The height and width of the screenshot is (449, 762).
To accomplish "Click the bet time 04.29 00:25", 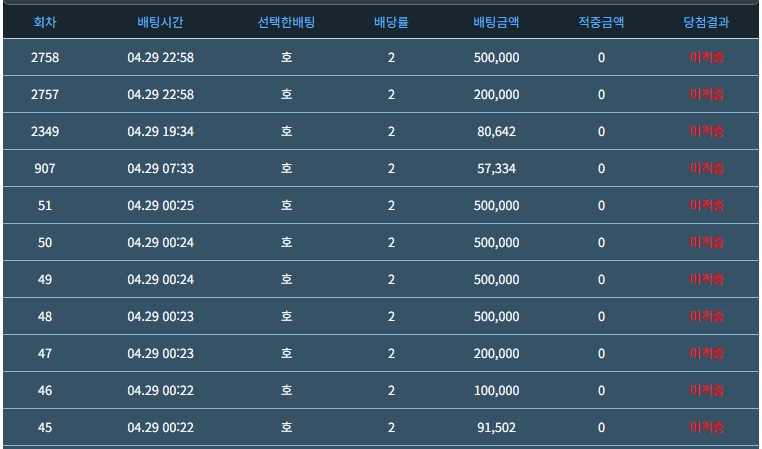I will (160, 206).
